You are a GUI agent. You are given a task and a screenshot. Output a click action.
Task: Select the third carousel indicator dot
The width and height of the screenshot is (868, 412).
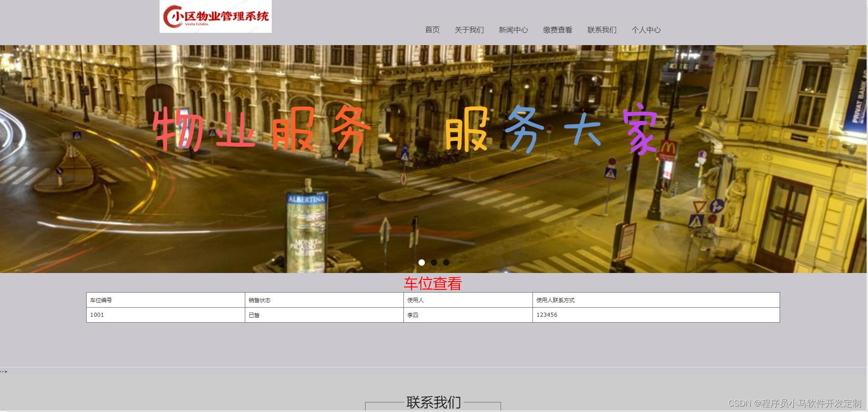(x=446, y=263)
